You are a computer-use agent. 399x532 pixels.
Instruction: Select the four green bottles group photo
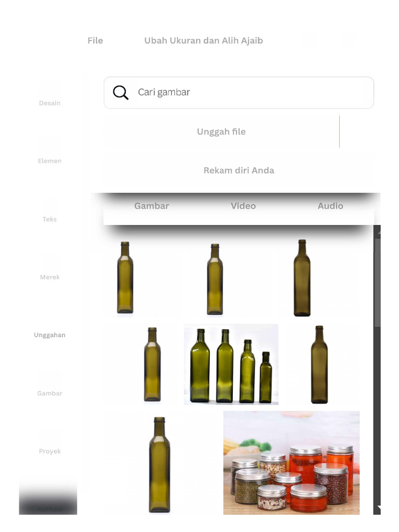(231, 364)
